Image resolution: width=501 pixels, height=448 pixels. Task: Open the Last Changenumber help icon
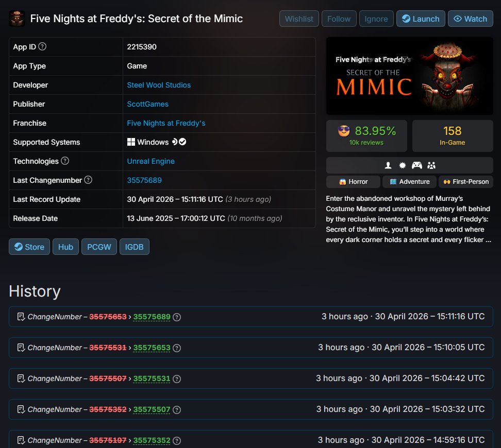pyautogui.click(x=88, y=180)
